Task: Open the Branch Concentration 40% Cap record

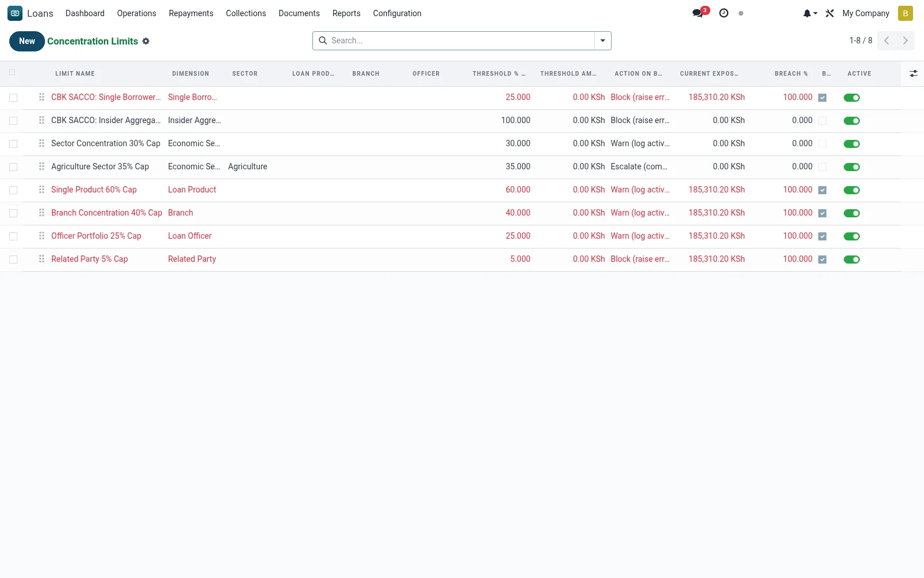Action: pos(106,213)
